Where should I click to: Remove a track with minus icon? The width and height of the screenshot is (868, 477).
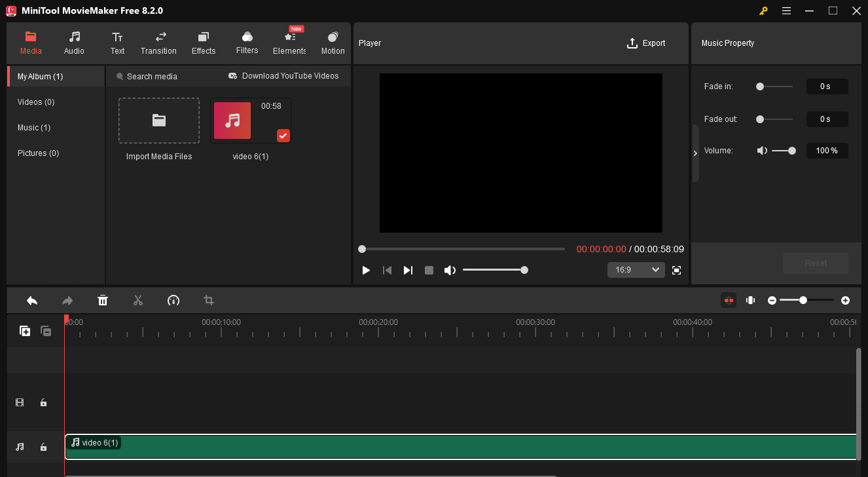(46, 331)
